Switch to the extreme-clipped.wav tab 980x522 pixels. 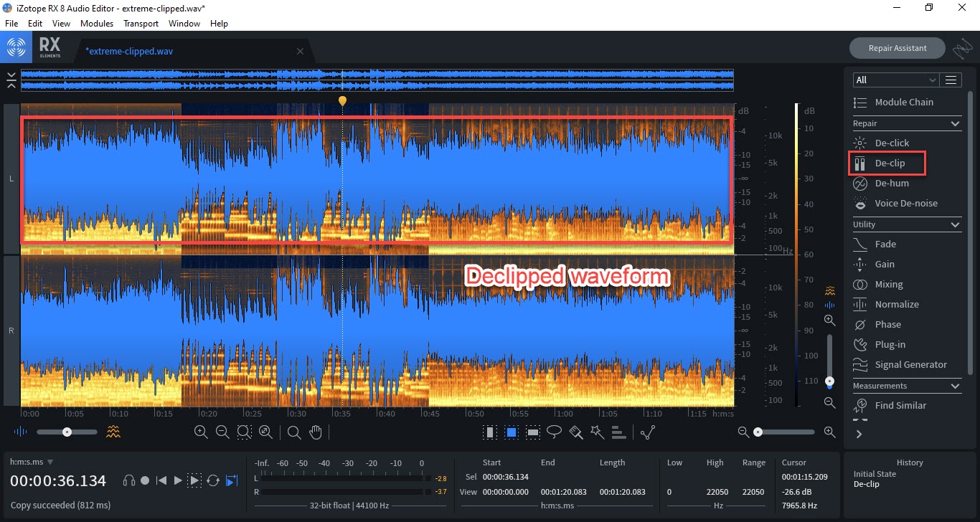[x=129, y=51]
